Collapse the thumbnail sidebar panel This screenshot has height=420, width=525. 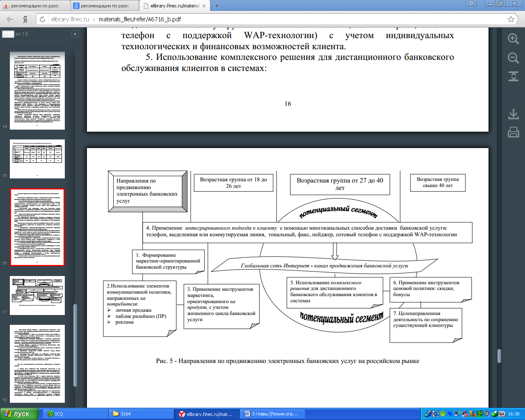(75, 34)
